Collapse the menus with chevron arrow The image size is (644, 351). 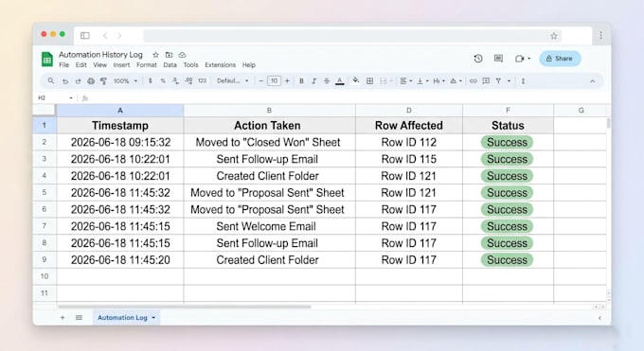pos(592,81)
